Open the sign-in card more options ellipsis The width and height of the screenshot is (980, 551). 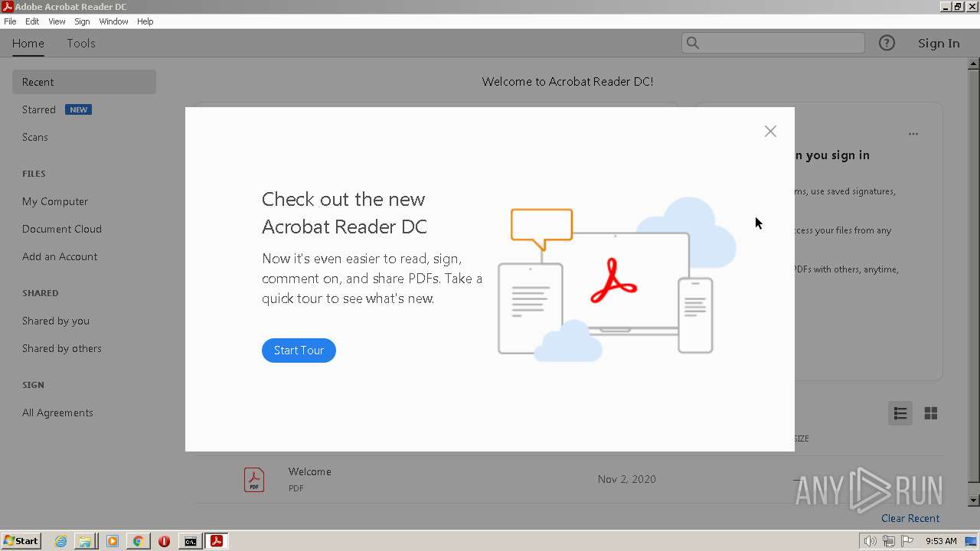tap(913, 134)
